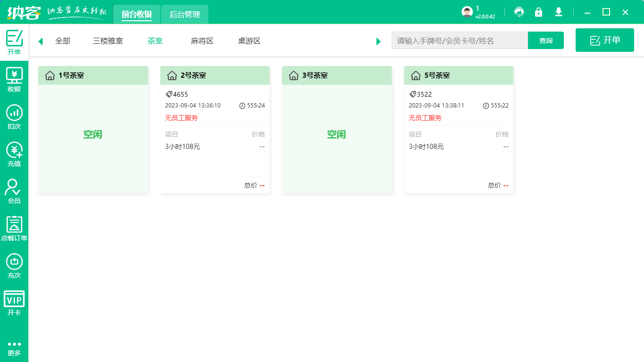Click the download icon near the top right

point(559,12)
